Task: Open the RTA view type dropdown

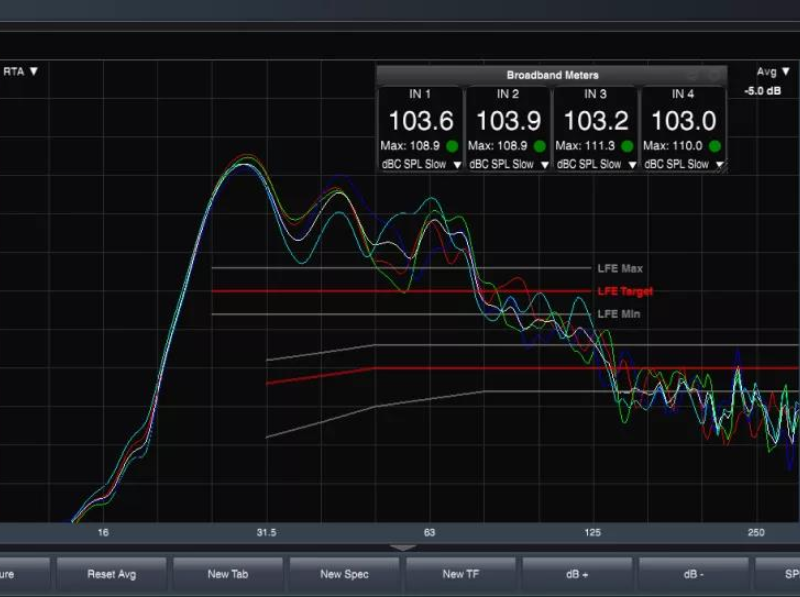Action: coord(20,71)
